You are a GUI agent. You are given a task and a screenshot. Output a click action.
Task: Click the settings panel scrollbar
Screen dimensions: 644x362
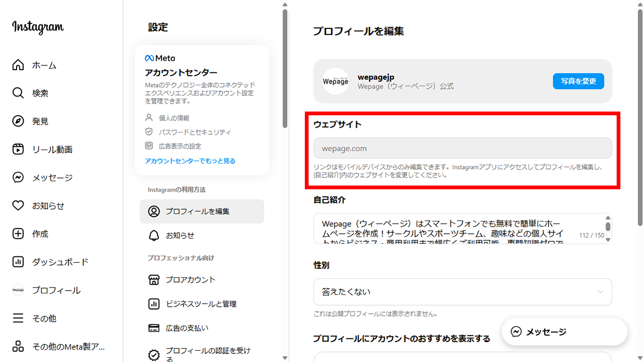click(285, 69)
